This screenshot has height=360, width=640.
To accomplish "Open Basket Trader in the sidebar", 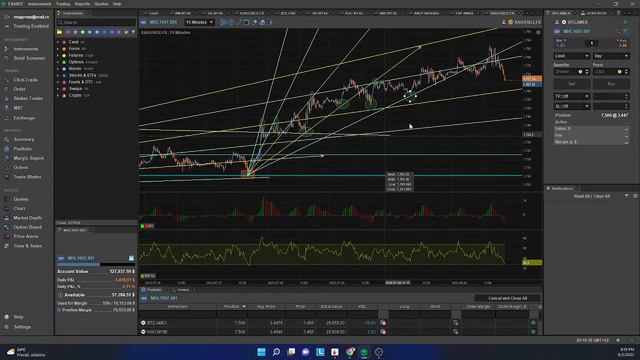I will click(28, 98).
